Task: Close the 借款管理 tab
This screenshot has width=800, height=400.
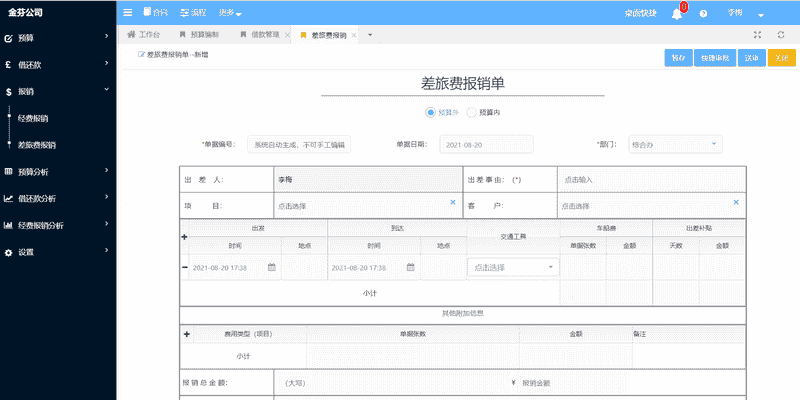Action: click(287, 35)
